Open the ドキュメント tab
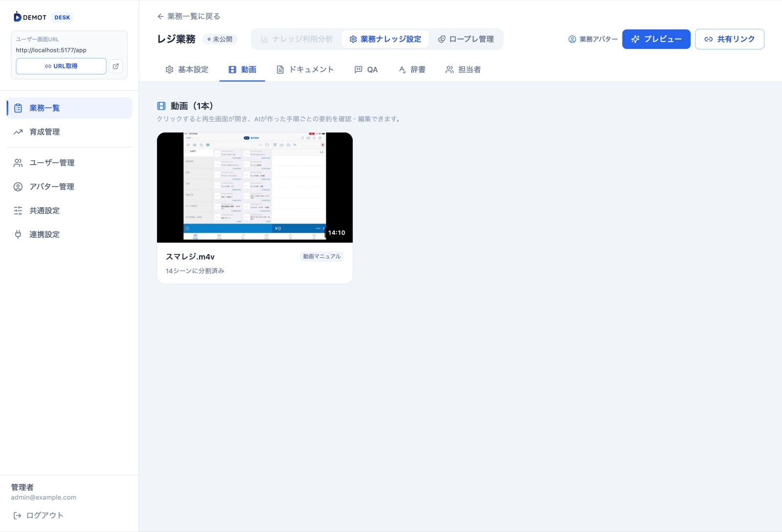Viewport: 782px width, 532px height. click(305, 70)
